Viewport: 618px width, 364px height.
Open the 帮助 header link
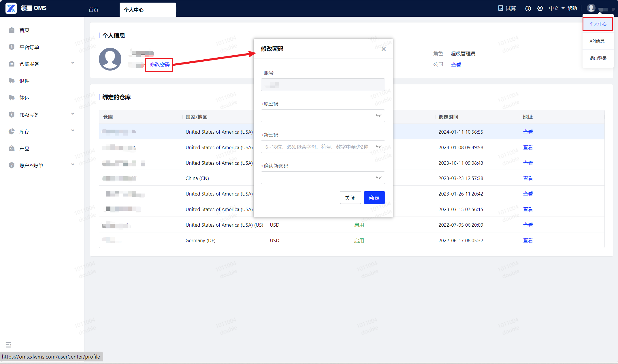[572, 8]
